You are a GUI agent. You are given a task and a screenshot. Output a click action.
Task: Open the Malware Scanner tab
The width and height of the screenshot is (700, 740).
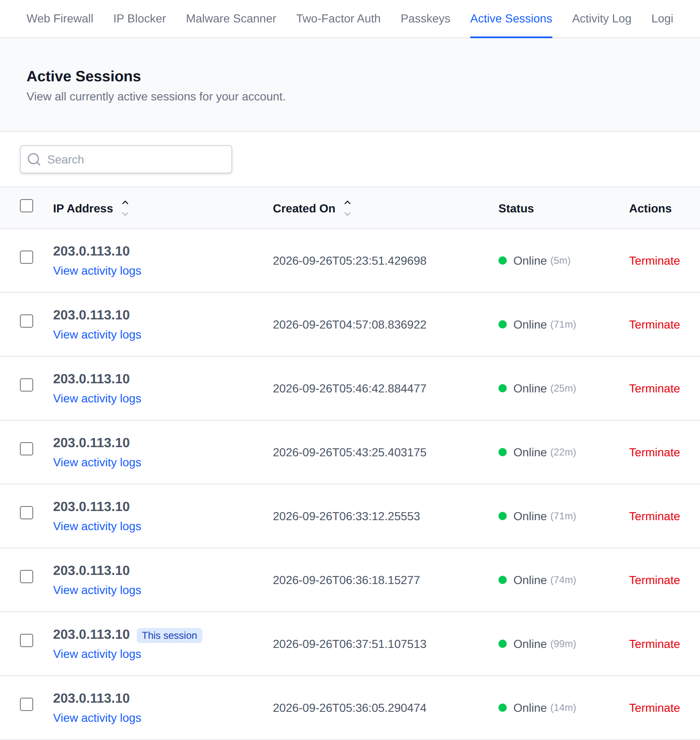click(231, 19)
